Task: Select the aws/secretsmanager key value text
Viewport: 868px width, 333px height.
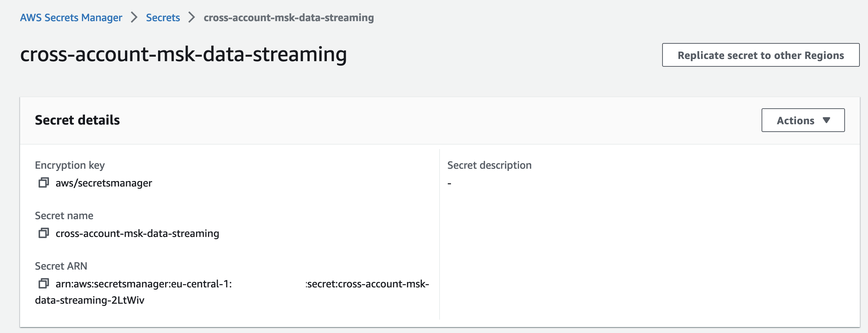Action: coord(104,183)
